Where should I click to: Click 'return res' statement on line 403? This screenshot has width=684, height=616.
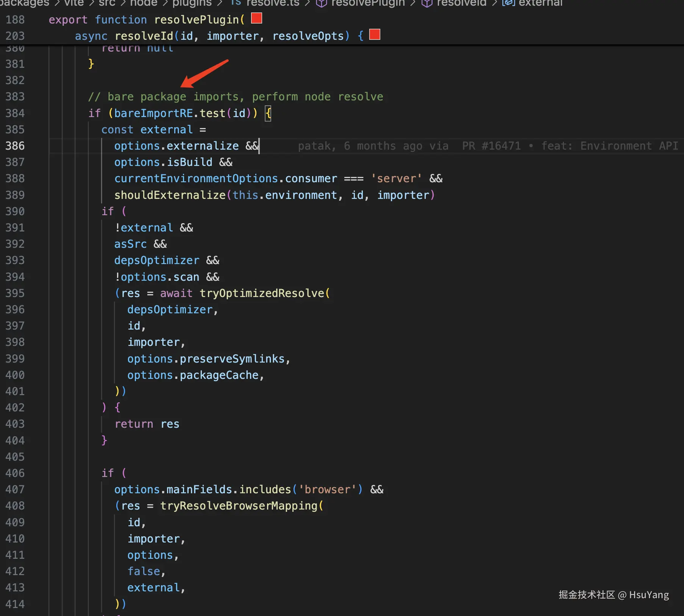[147, 424]
